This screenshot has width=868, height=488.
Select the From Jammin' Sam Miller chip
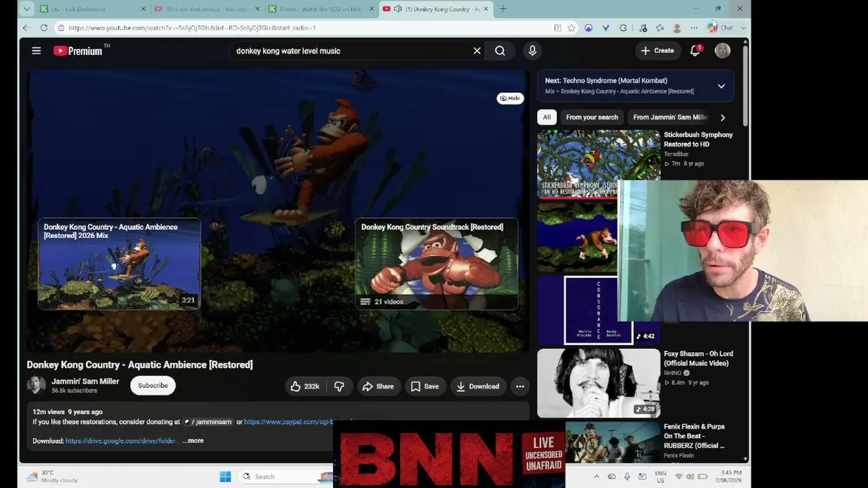(x=670, y=117)
